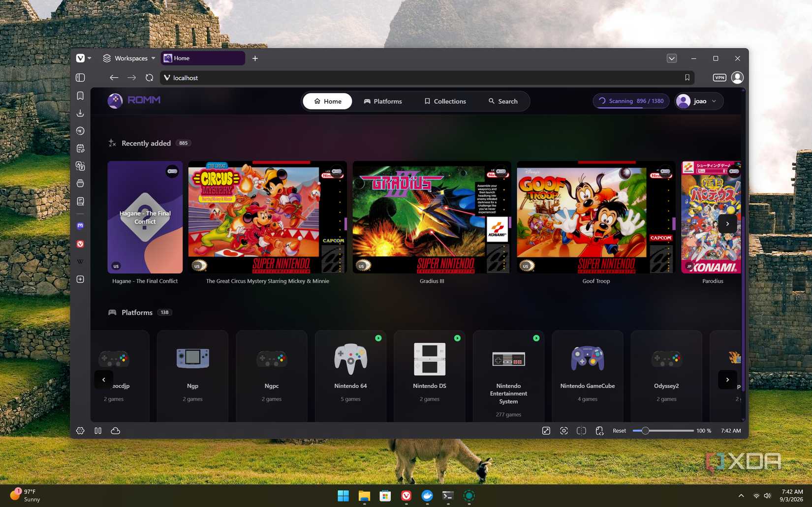Toggle the Vivaldi side panel
The image size is (812, 507).
[x=80, y=78]
